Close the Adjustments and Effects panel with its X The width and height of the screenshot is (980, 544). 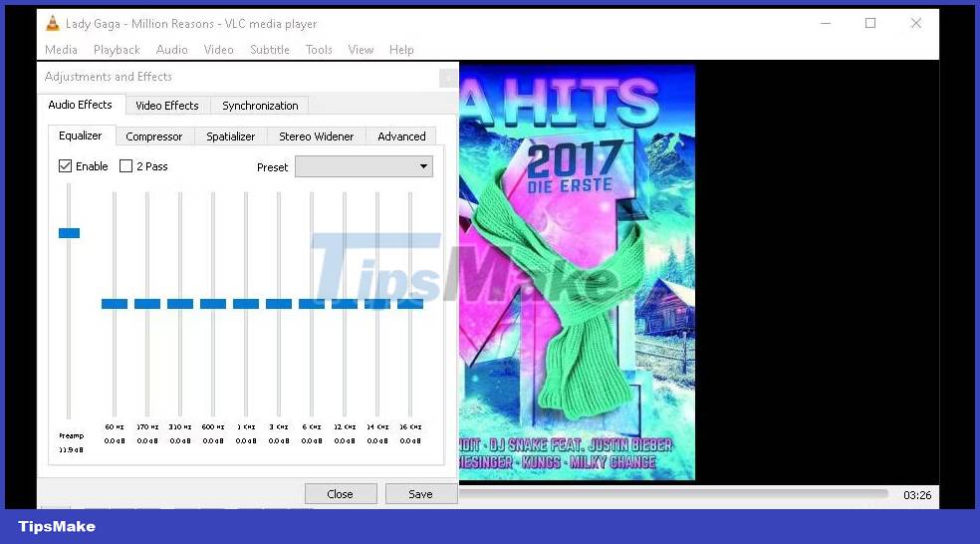[x=447, y=78]
